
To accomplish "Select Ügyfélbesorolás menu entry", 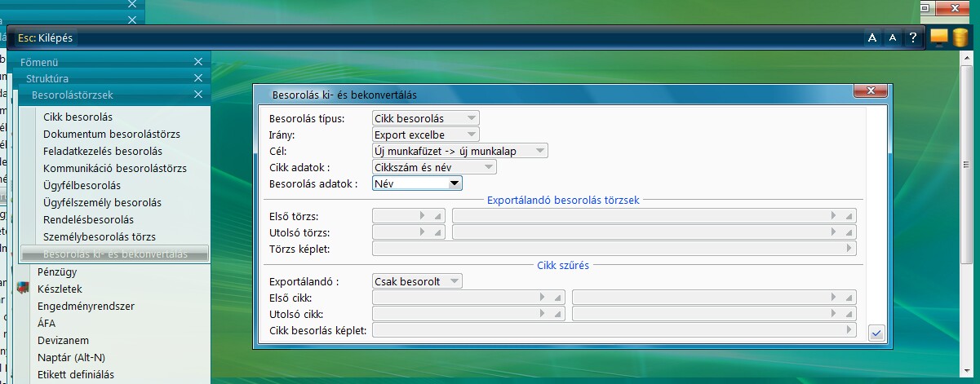I will tap(82, 185).
